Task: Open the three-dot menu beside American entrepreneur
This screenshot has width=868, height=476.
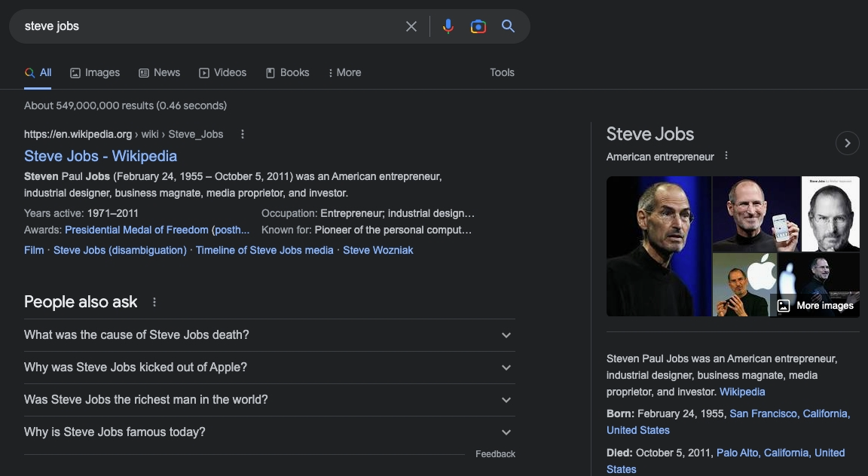Action: pos(726,156)
